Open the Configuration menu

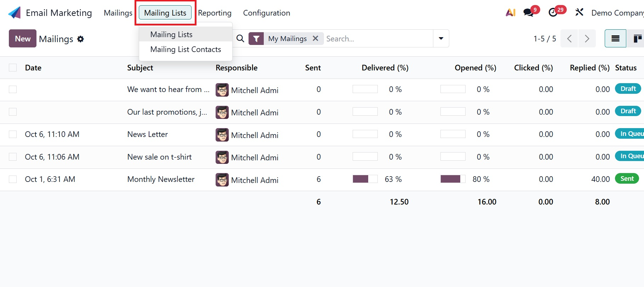(266, 13)
